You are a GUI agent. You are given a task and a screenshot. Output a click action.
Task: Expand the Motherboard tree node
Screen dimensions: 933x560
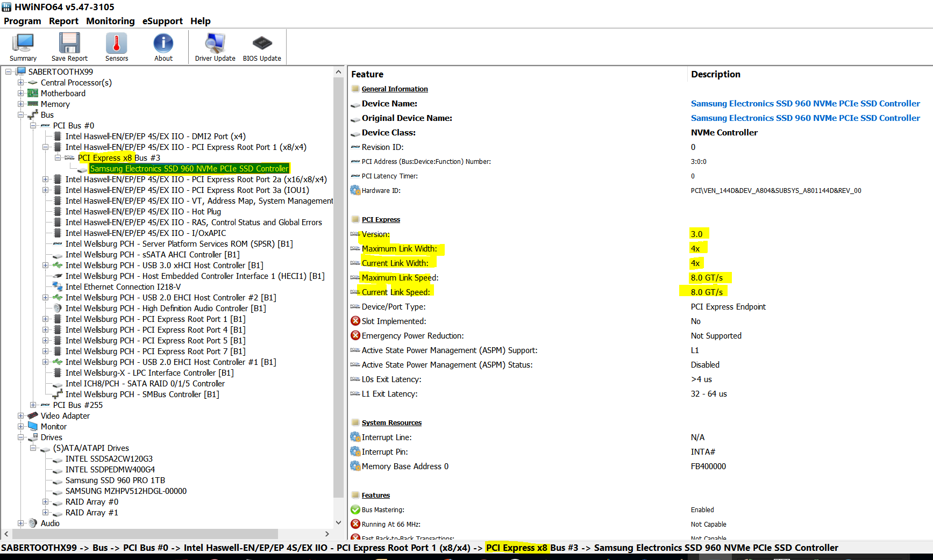20,93
